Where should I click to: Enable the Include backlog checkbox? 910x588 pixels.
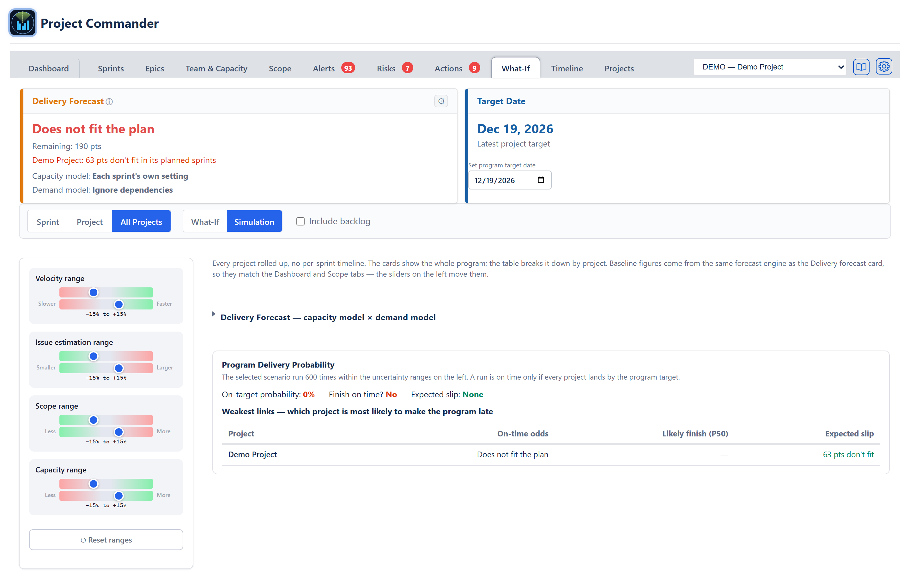click(300, 221)
